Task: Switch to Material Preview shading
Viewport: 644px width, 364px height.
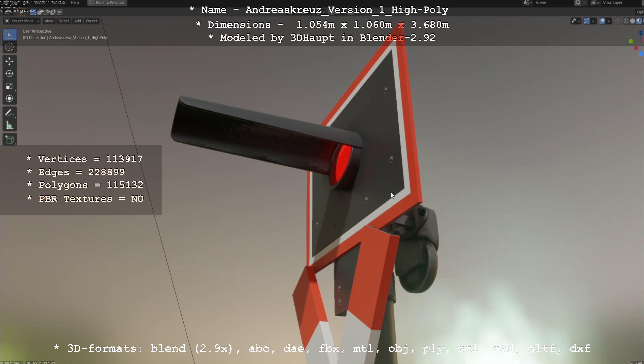Action: 639,21
